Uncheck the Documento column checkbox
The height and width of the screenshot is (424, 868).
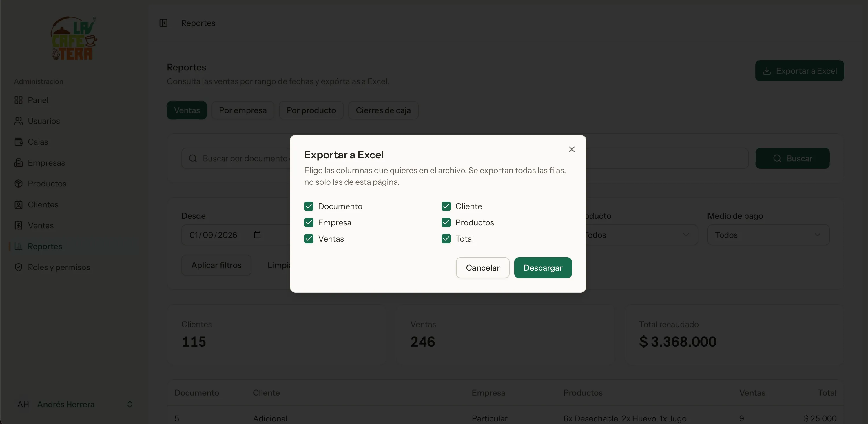[309, 206]
